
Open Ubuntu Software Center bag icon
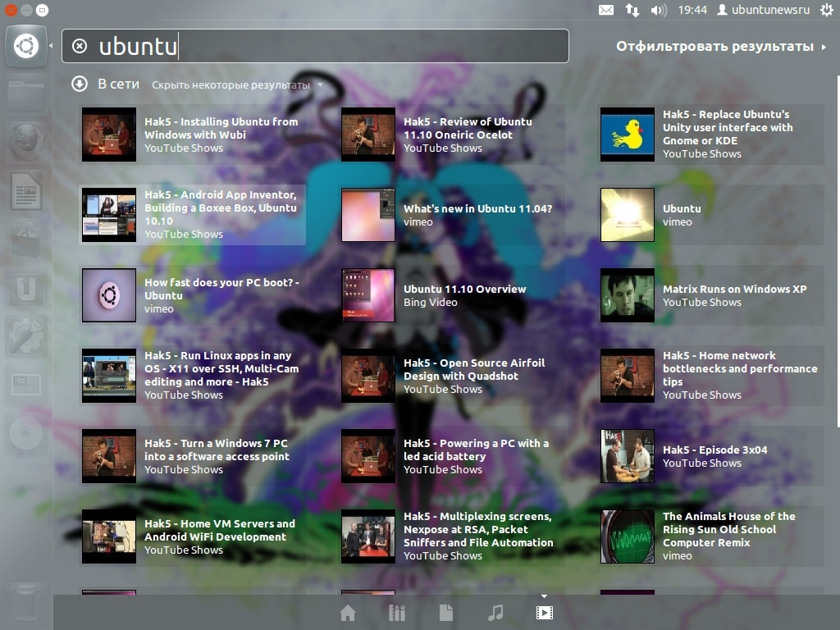[26, 239]
